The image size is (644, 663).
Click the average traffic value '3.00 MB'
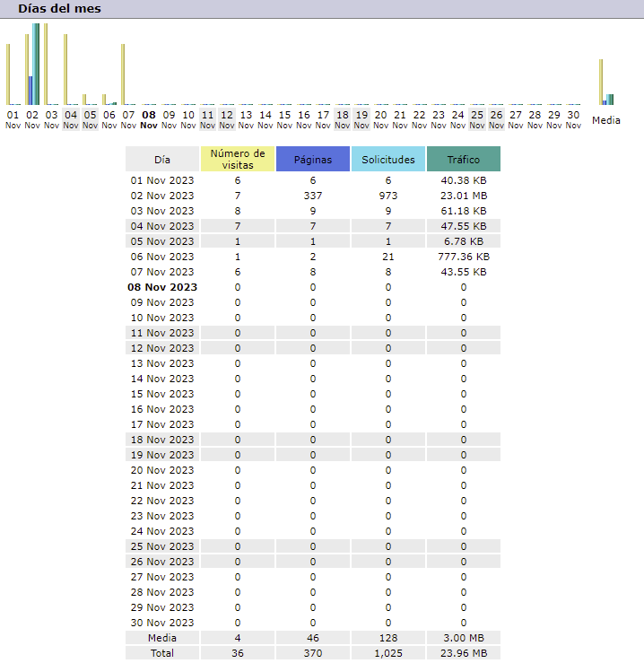pyautogui.click(x=464, y=638)
